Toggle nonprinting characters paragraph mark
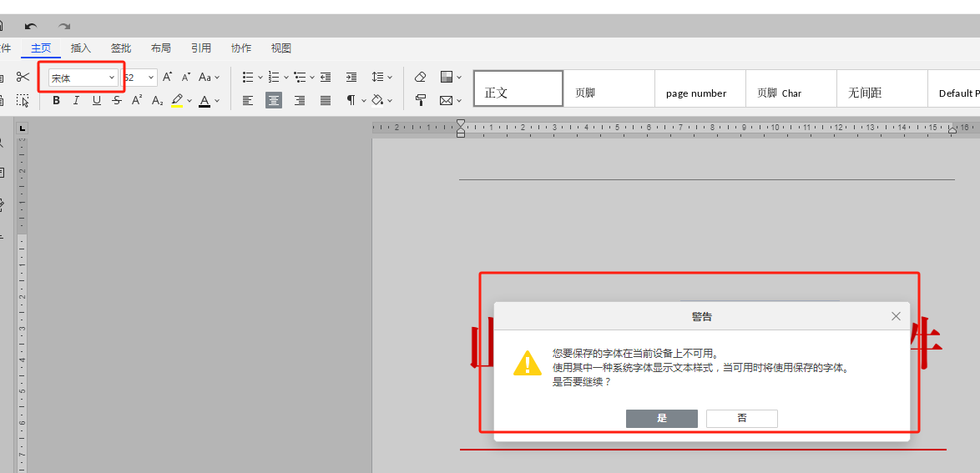 [351, 100]
